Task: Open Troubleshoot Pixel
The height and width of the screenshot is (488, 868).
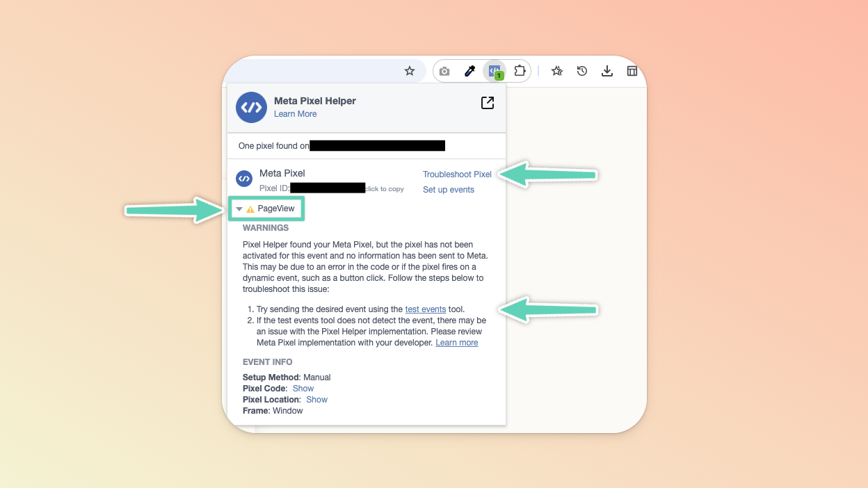Action: click(457, 174)
